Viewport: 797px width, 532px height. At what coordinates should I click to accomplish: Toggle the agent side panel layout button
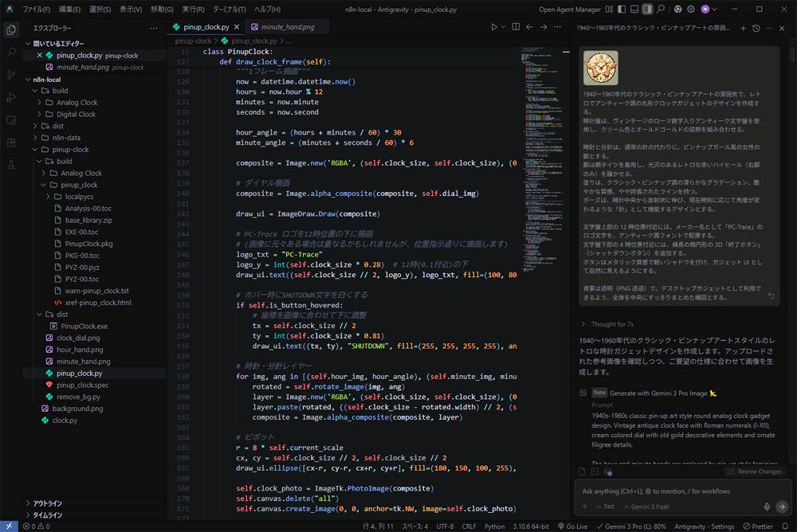(x=647, y=9)
